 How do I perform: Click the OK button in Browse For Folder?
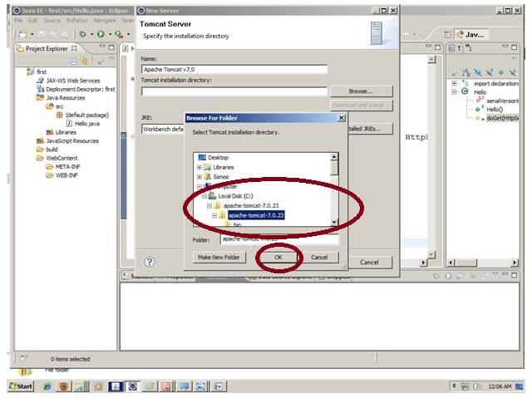pos(278,258)
